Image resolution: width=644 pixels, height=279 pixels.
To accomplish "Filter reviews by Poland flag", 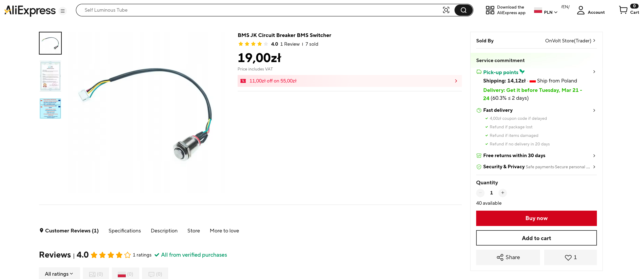I will click(125, 274).
